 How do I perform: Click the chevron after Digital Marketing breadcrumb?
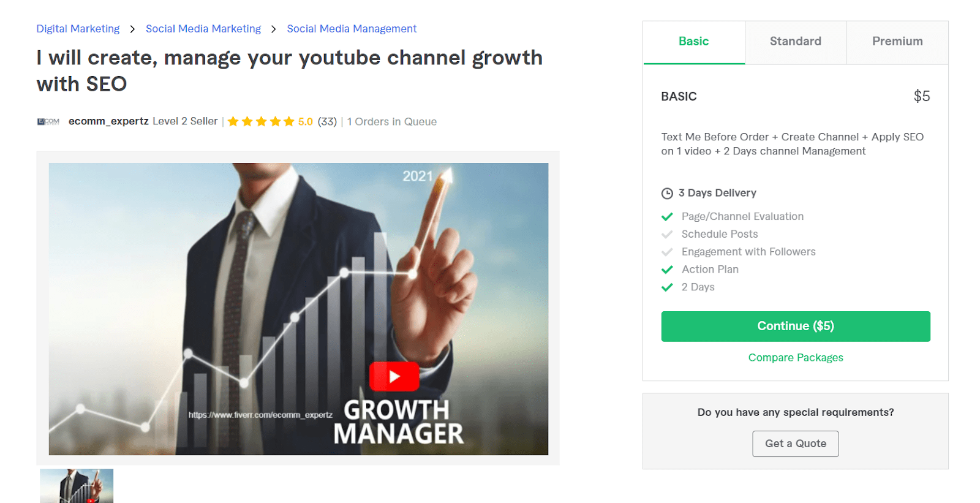click(132, 29)
